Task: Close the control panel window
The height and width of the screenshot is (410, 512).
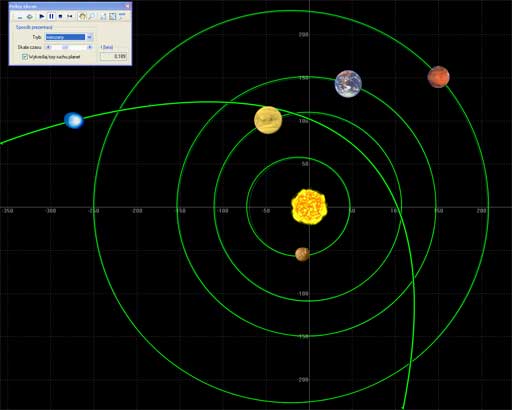Action: [x=127, y=6]
